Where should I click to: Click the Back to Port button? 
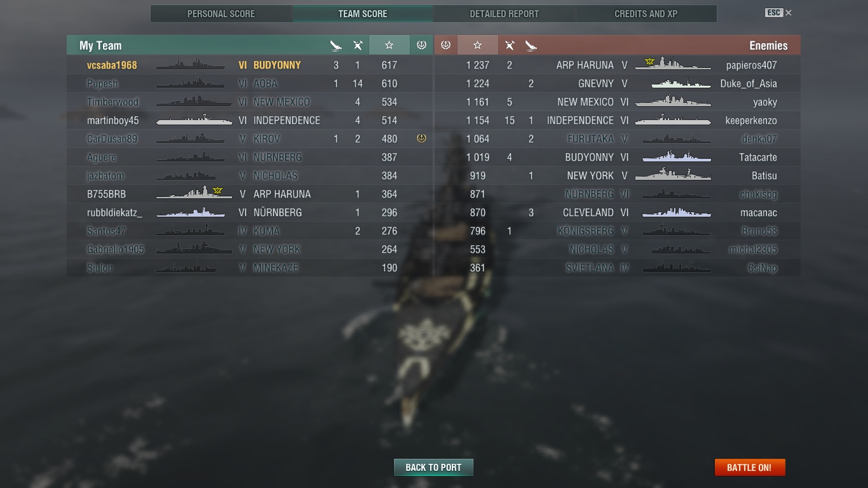click(433, 467)
